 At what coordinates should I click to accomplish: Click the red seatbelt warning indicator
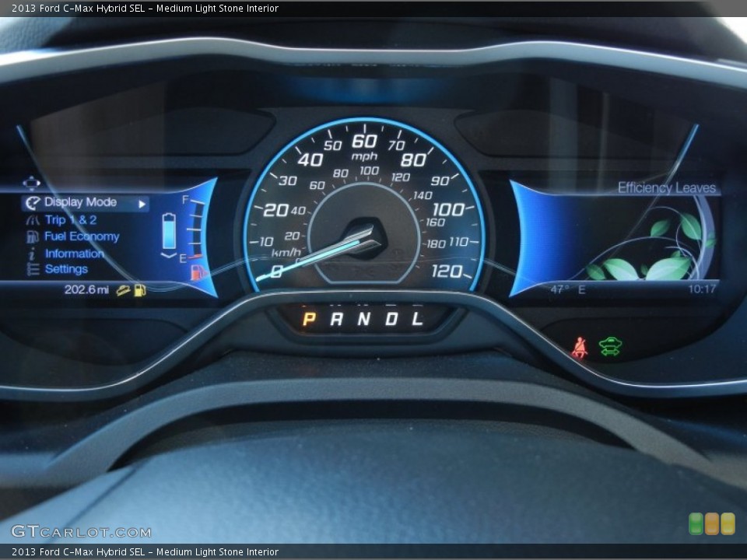click(x=580, y=348)
